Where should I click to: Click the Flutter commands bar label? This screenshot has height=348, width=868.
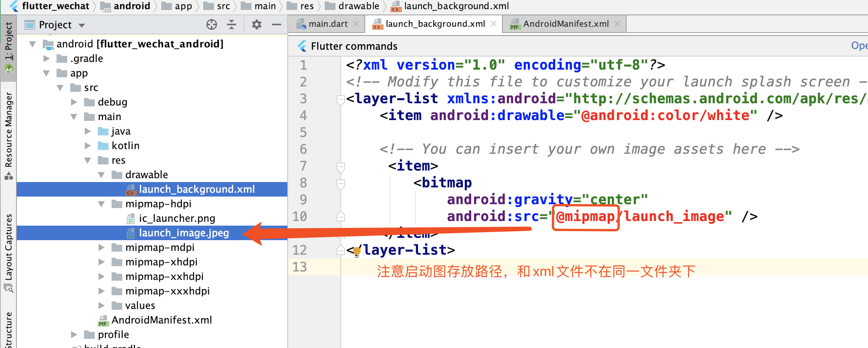point(354,46)
